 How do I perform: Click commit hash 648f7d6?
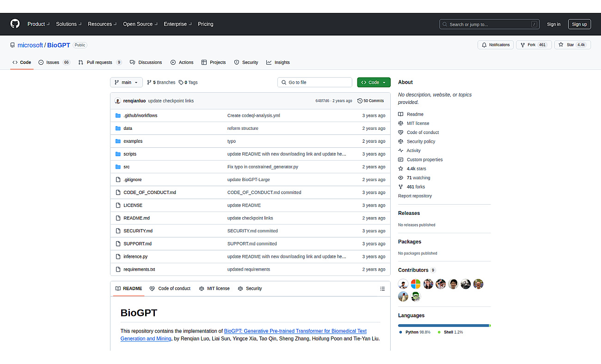point(322,101)
